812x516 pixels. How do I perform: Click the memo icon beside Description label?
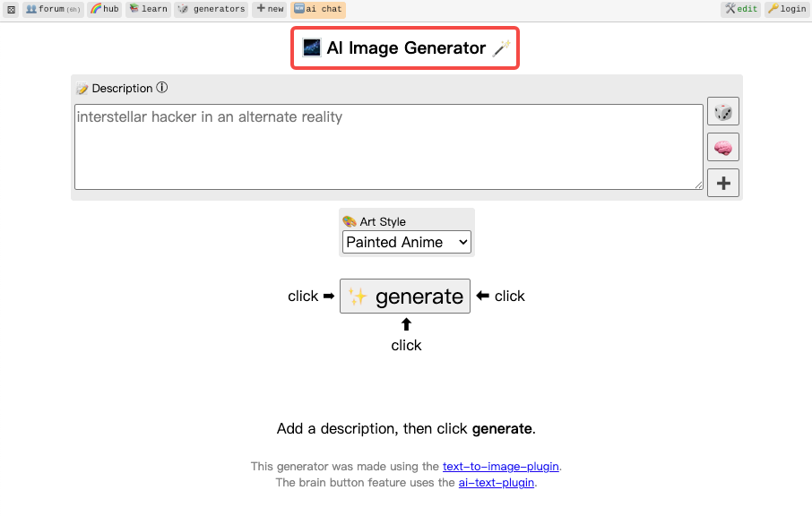[x=82, y=89]
